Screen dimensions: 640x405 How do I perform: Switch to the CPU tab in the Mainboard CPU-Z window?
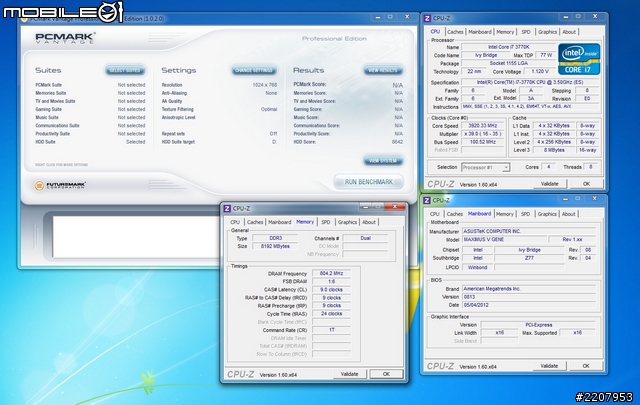tap(435, 214)
